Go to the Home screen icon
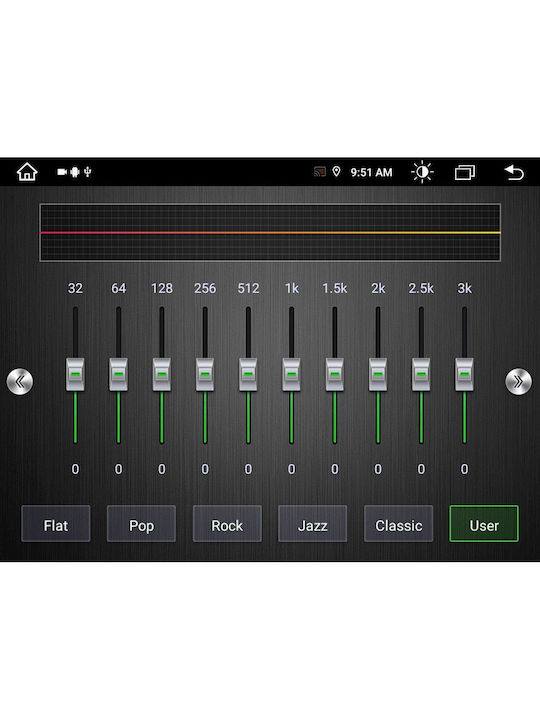 27,172
